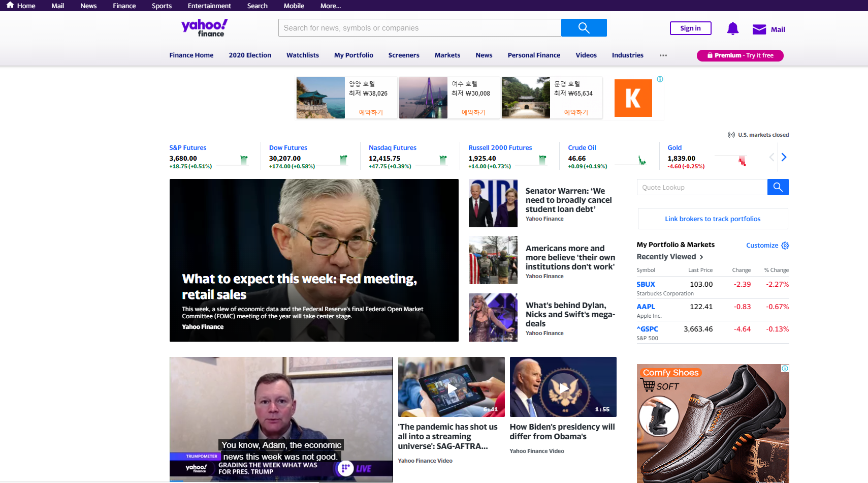The height and width of the screenshot is (483, 868).
Task: Open the Senator Warren student loan article
Action: point(569,200)
